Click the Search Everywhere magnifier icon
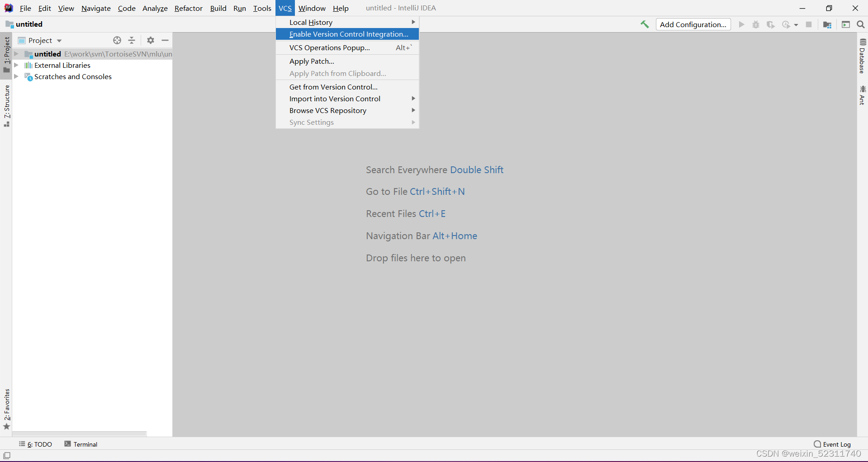Viewport: 868px width, 462px height. coord(861,24)
